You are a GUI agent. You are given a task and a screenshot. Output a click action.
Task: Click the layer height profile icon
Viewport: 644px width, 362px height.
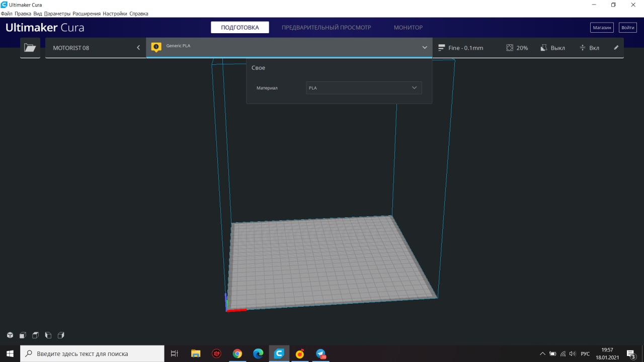(441, 48)
